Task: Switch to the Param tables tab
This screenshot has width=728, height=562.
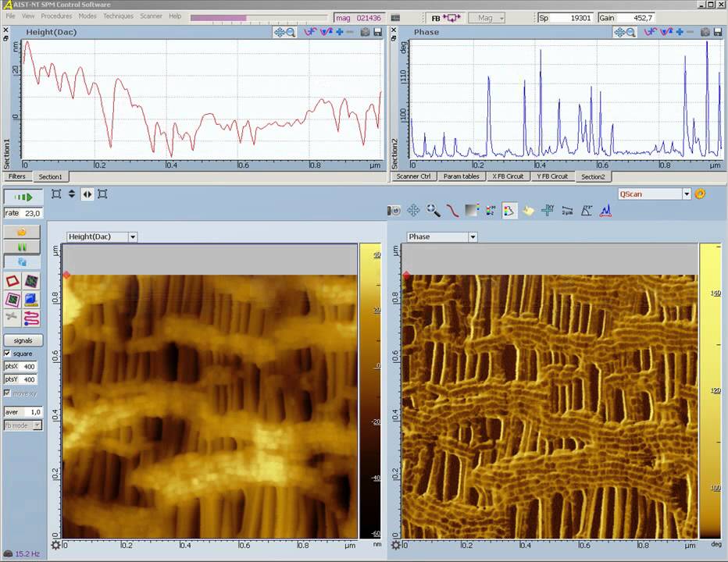Action: (x=461, y=176)
